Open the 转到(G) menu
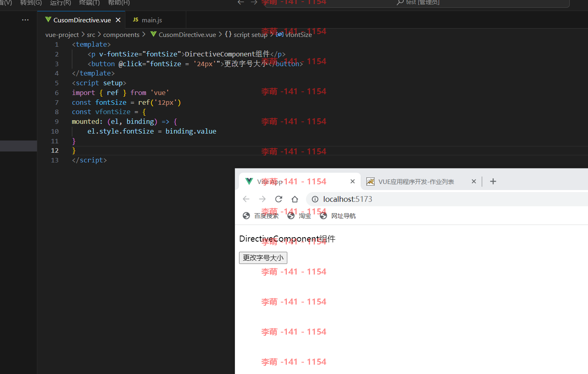 (31, 2)
